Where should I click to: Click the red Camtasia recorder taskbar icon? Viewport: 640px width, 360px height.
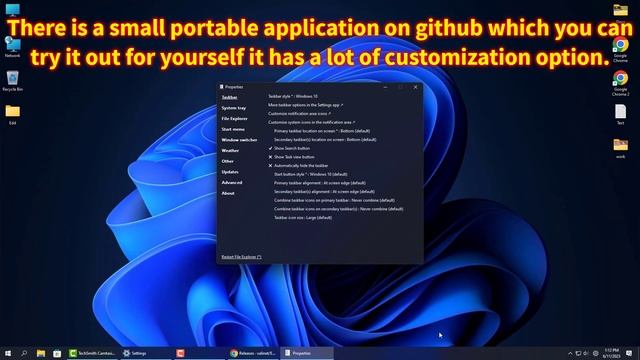click(x=180, y=353)
